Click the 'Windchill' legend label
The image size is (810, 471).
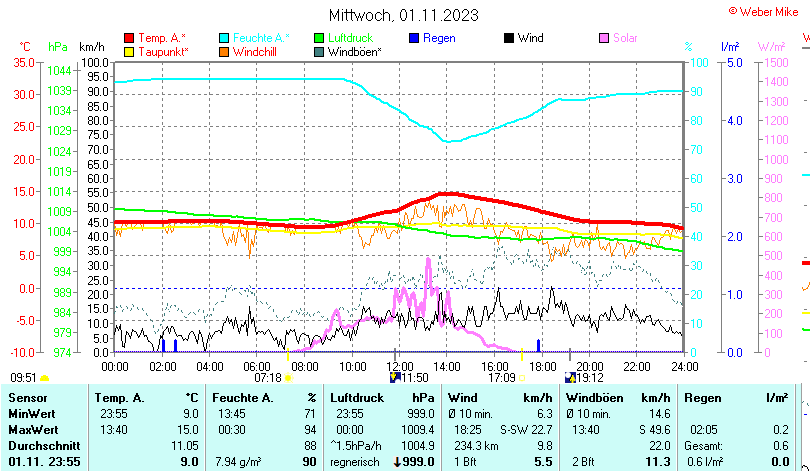tap(255, 52)
